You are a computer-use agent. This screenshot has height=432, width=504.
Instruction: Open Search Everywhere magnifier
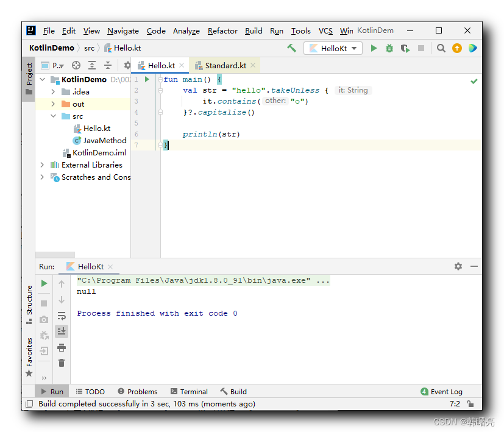pyautogui.click(x=441, y=48)
